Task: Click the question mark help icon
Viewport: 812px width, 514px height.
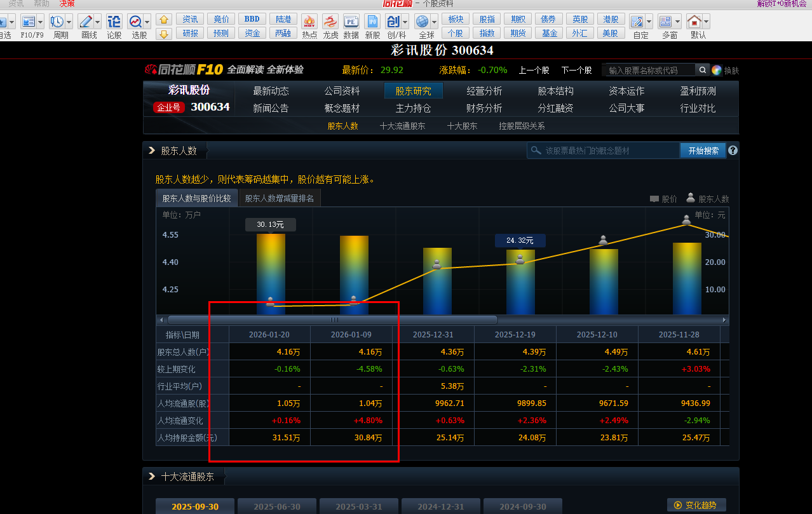Action: pos(733,151)
